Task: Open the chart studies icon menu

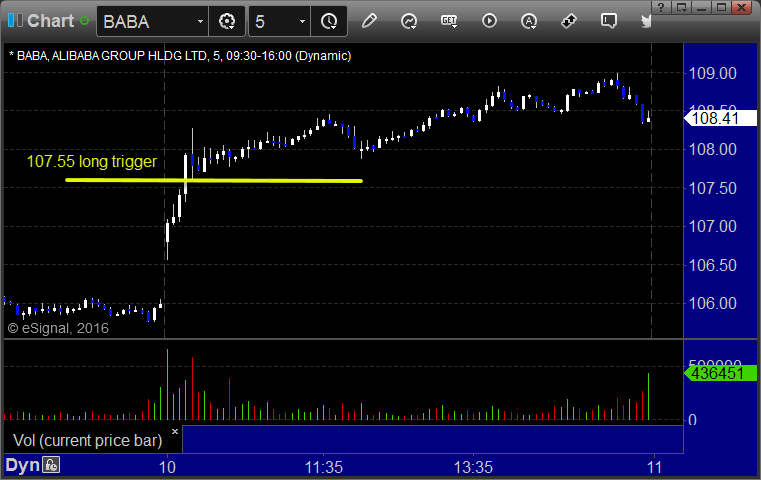Action: coord(409,21)
